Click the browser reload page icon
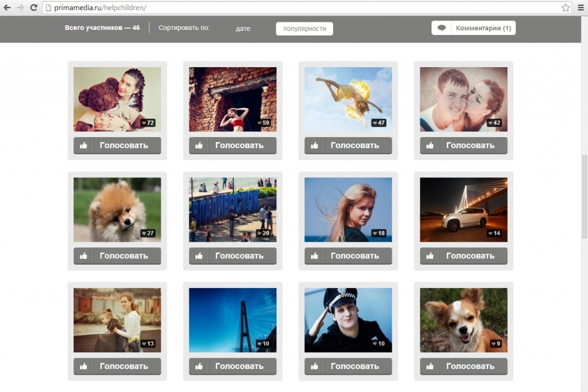Screen dimensions: 588x392 (33, 7)
